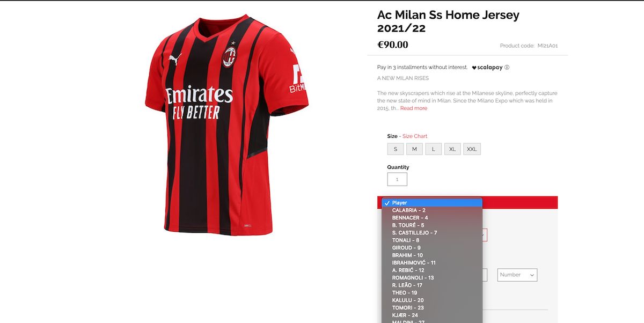Choose size XXL
This screenshot has height=323, width=644.
[x=472, y=149]
